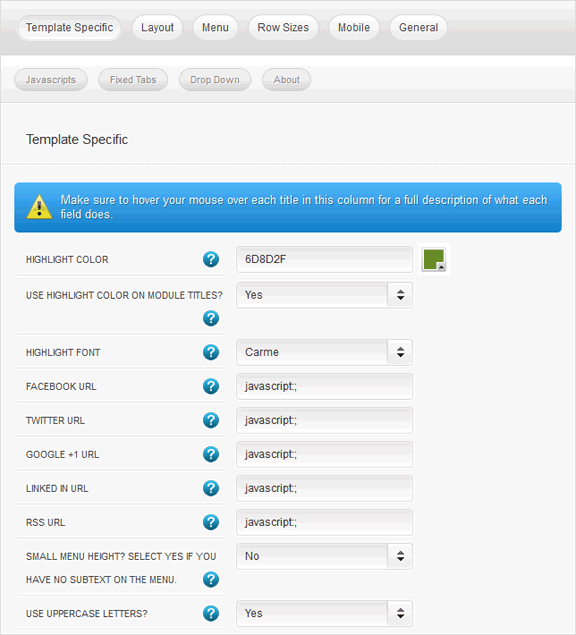
Task: Click help icon beside Highlight Font
Action: (x=211, y=352)
